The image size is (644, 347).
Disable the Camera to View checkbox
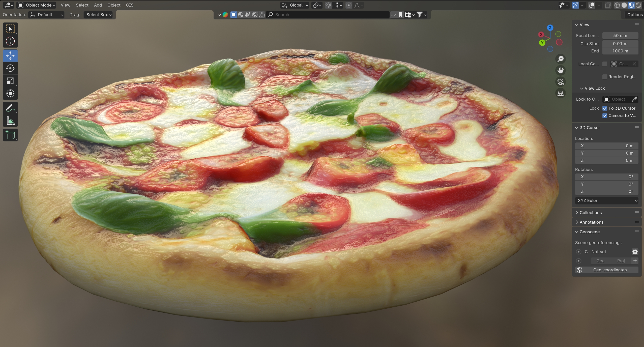coord(605,115)
